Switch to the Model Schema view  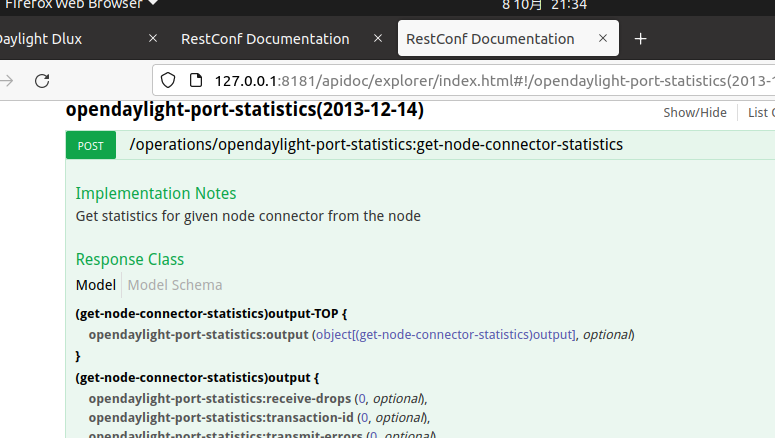[x=175, y=285]
